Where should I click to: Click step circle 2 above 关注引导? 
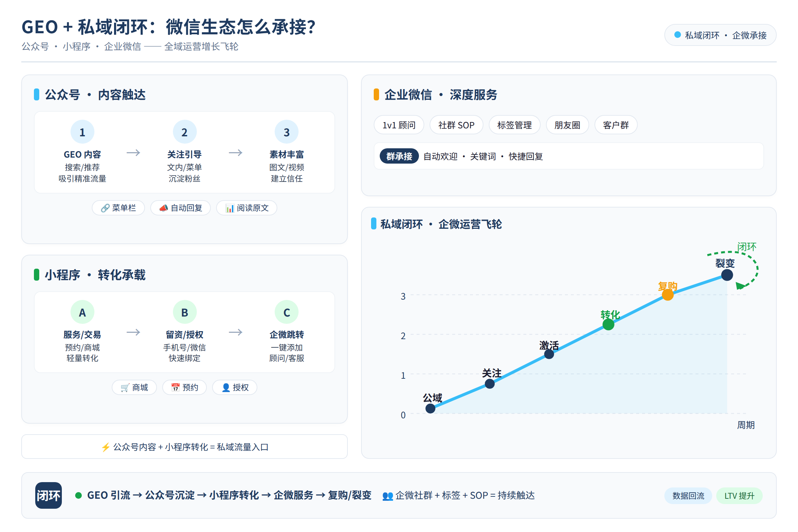coord(185,132)
